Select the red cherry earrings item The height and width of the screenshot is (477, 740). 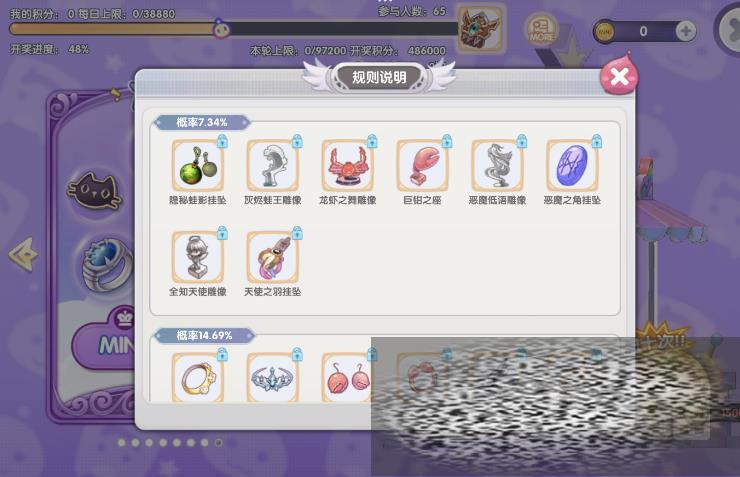click(348, 377)
